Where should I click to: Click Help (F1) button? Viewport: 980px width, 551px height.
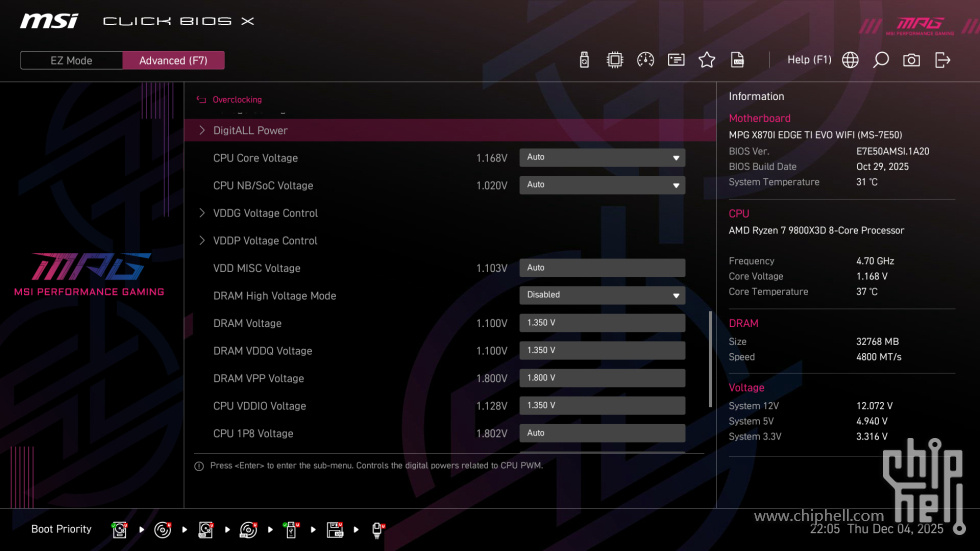[809, 60]
